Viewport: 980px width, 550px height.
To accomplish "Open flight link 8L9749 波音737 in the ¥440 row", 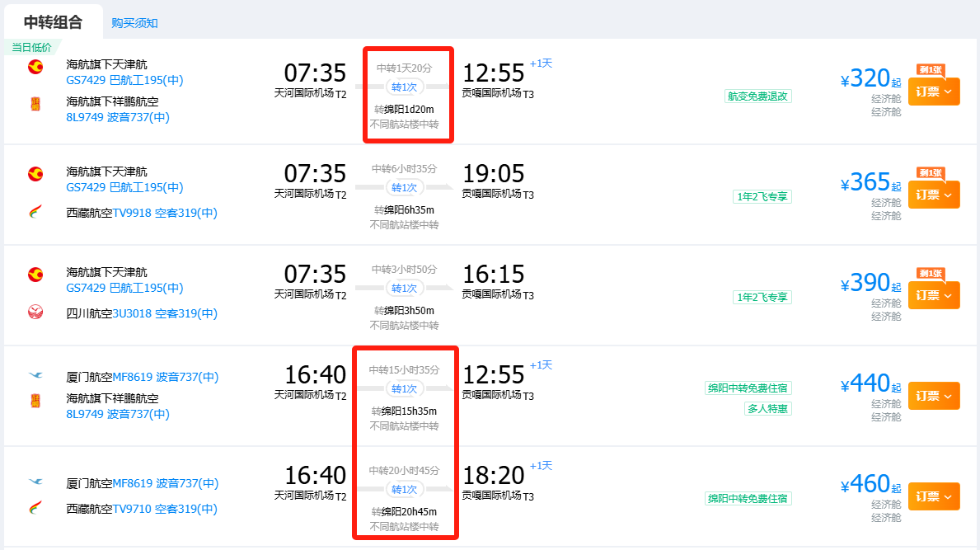I will click(x=118, y=415).
